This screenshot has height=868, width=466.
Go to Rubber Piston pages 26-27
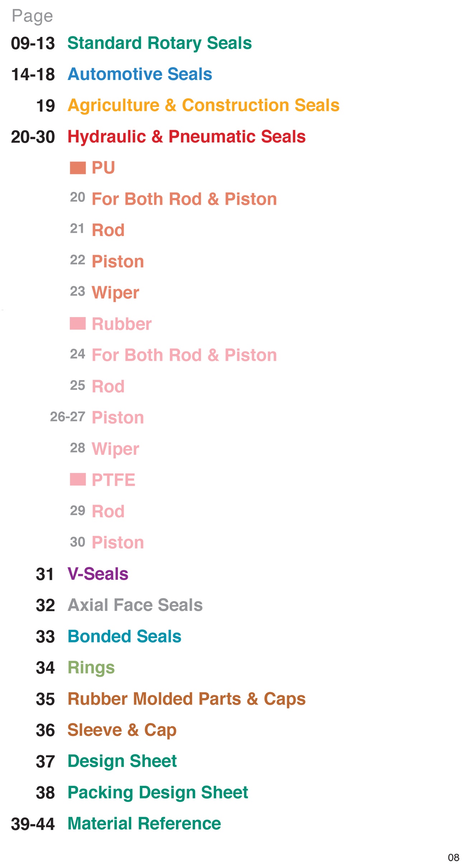pos(118,418)
